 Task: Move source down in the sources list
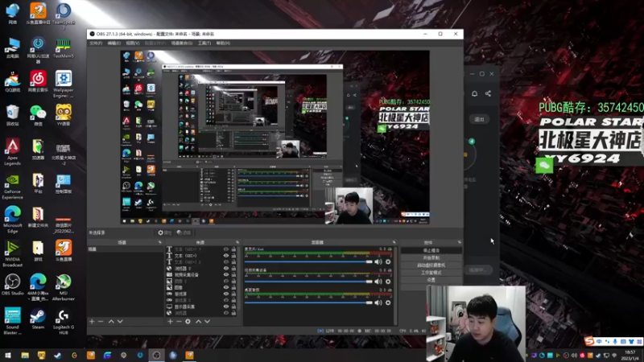point(208,321)
